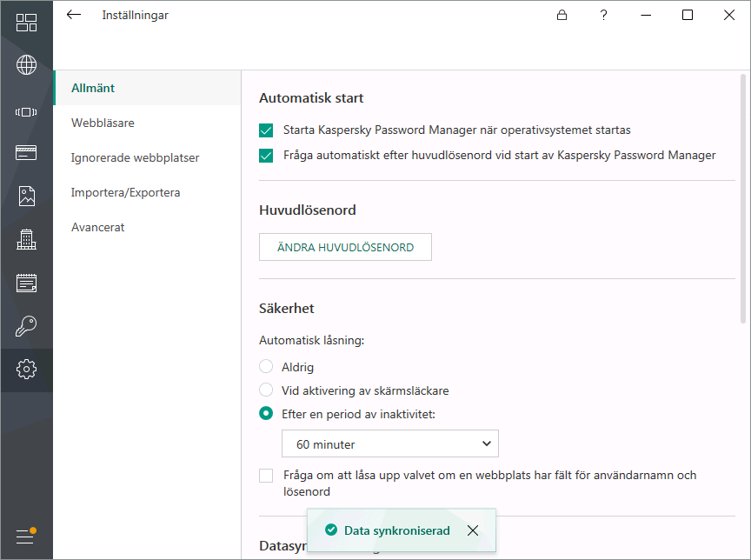Dismiss the Data synkroniserad notification

pos(473,530)
